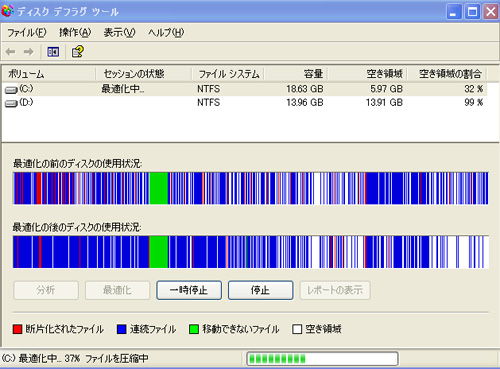Select the (D:) drive icon
Image resolution: width=500 pixels, height=369 pixels.
click(x=11, y=103)
